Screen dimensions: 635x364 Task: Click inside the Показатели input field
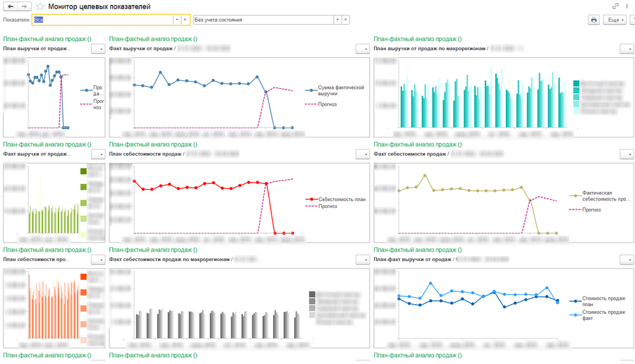[103, 20]
